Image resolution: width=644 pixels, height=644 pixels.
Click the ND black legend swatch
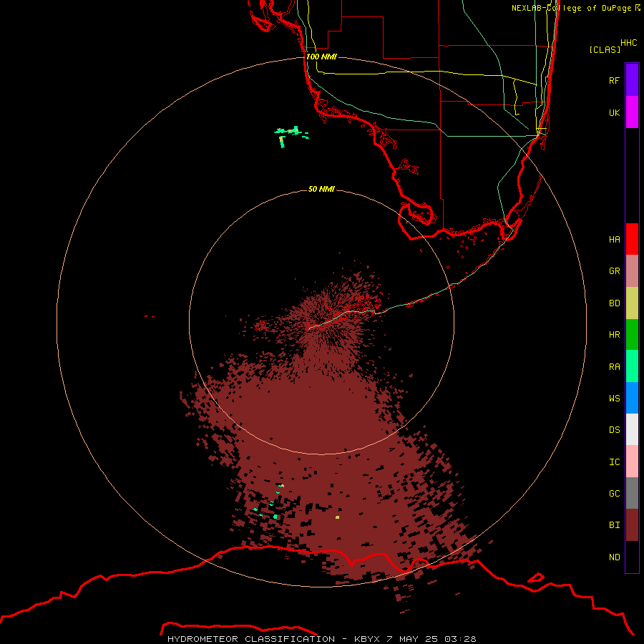click(632, 557)
